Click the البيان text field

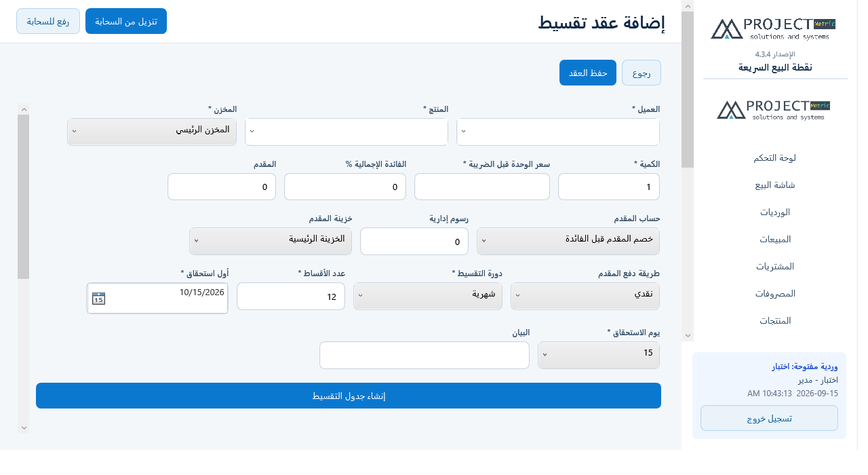(x=425, y=355)
